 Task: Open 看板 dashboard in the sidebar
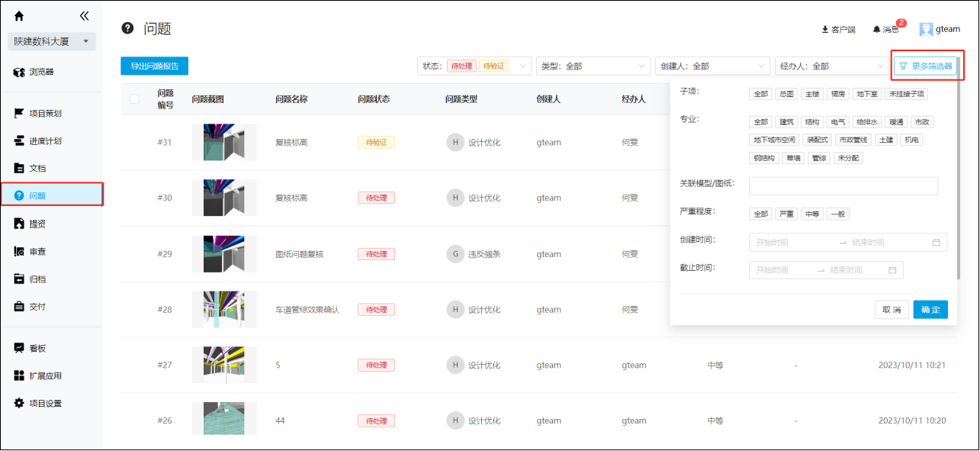coord(37,349)
